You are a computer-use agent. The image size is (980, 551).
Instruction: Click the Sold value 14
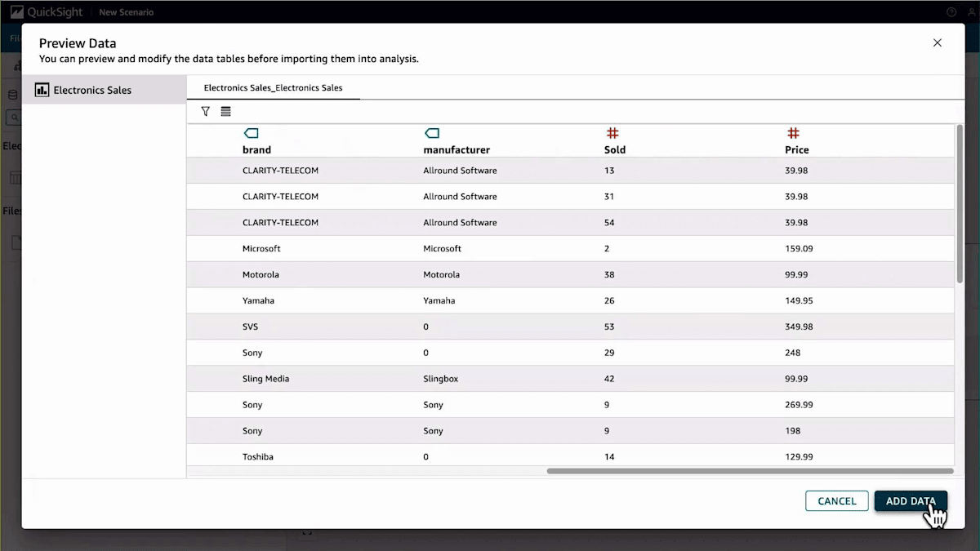pos(609,457)
